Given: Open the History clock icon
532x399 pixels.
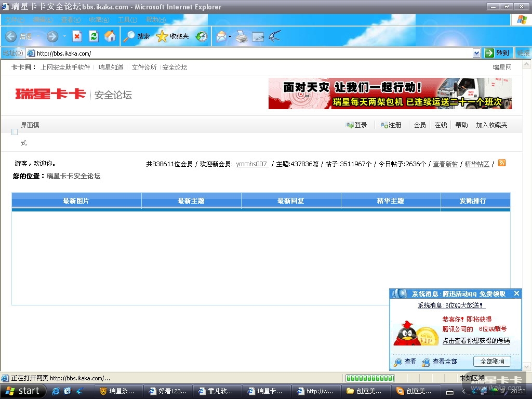Looking at the screenshot, I should tap(202, 36).
